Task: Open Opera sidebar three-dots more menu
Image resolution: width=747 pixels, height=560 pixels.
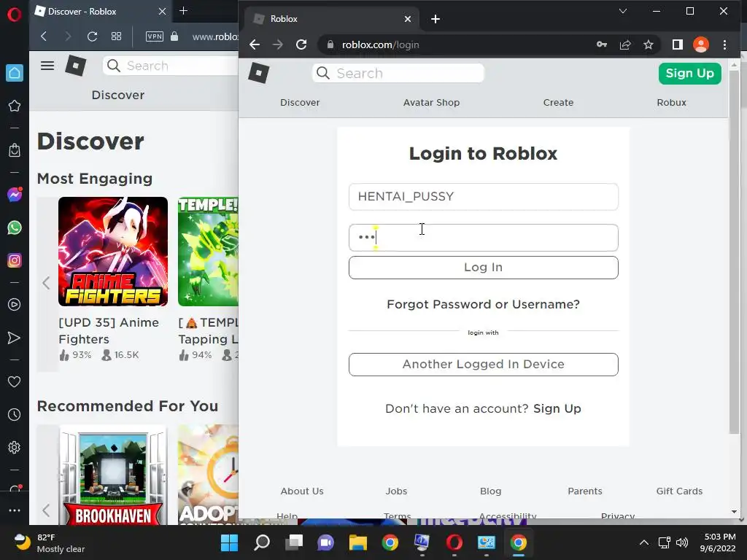Action: tap(15, 510)
